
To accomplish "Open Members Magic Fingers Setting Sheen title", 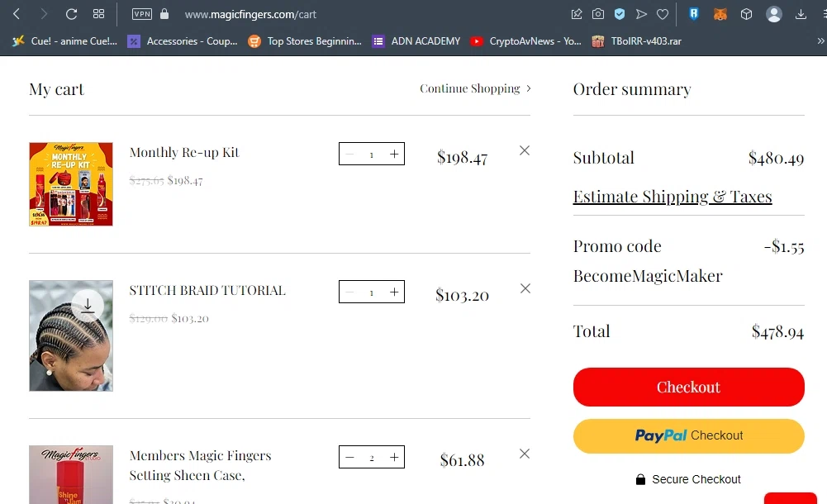I will 201,465.
